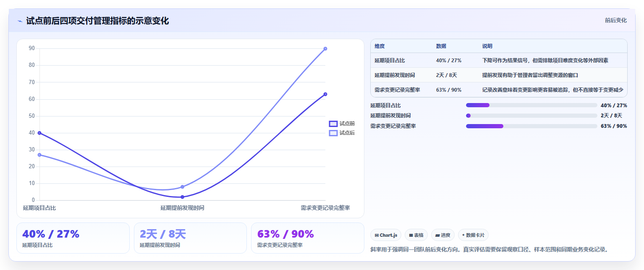Click the 试点前 point at value 63

325,94
